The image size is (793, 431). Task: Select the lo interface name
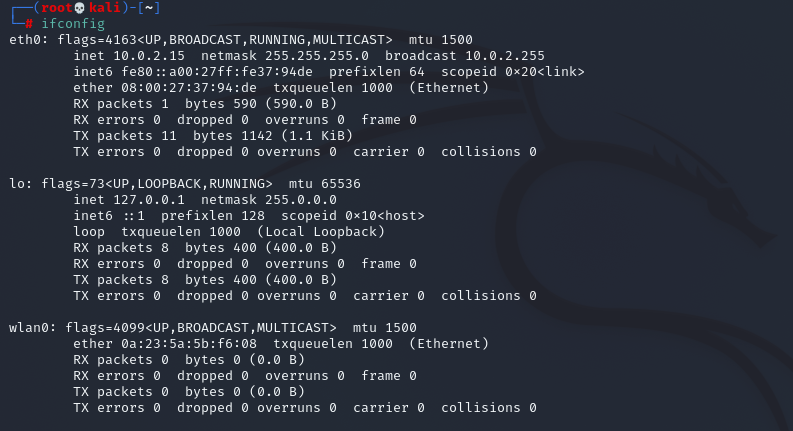point(16,184)
